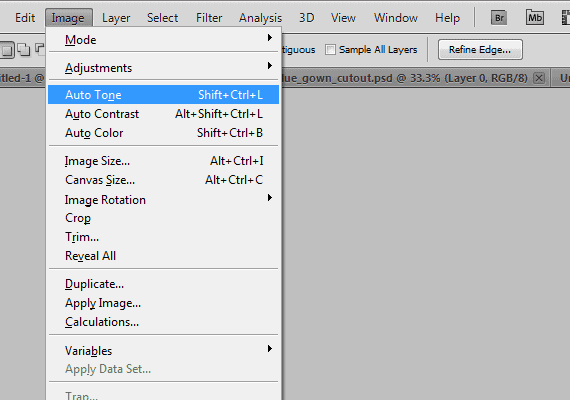Select the Subtract from selection mode icon
This screenshot has height=400, width=570.
click(40, 49)
